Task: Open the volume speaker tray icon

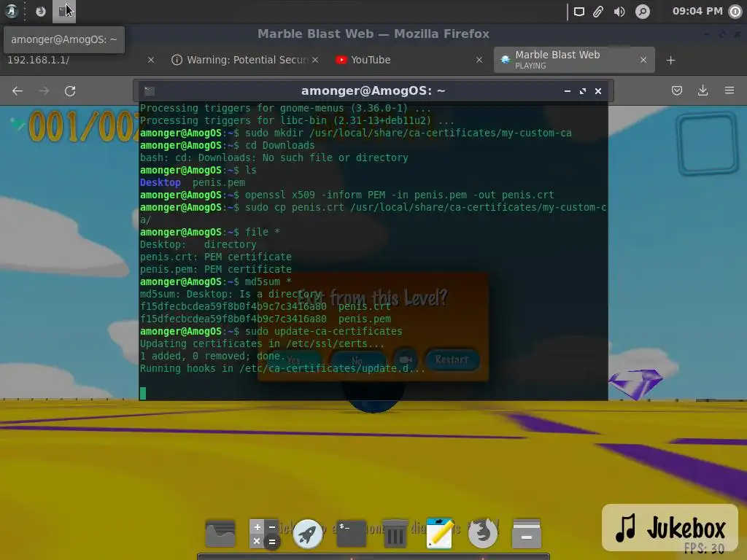Action: point(619,12)
